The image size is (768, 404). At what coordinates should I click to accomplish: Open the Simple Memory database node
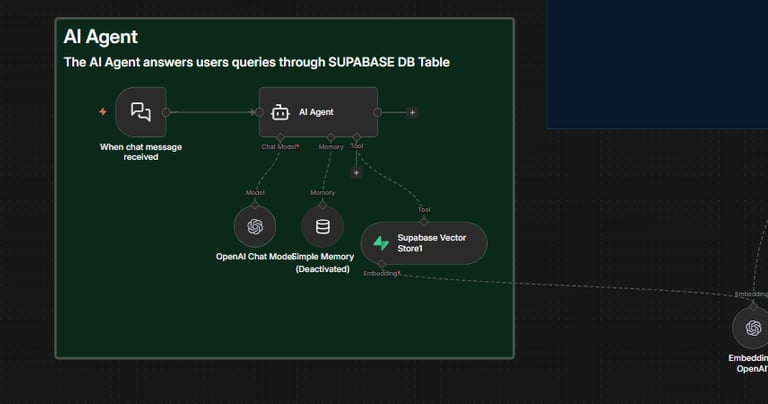click(322, 226)
